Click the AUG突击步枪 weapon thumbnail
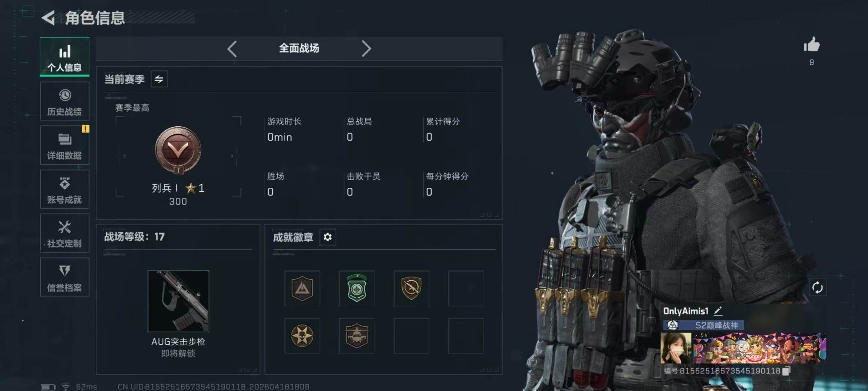 179,301
